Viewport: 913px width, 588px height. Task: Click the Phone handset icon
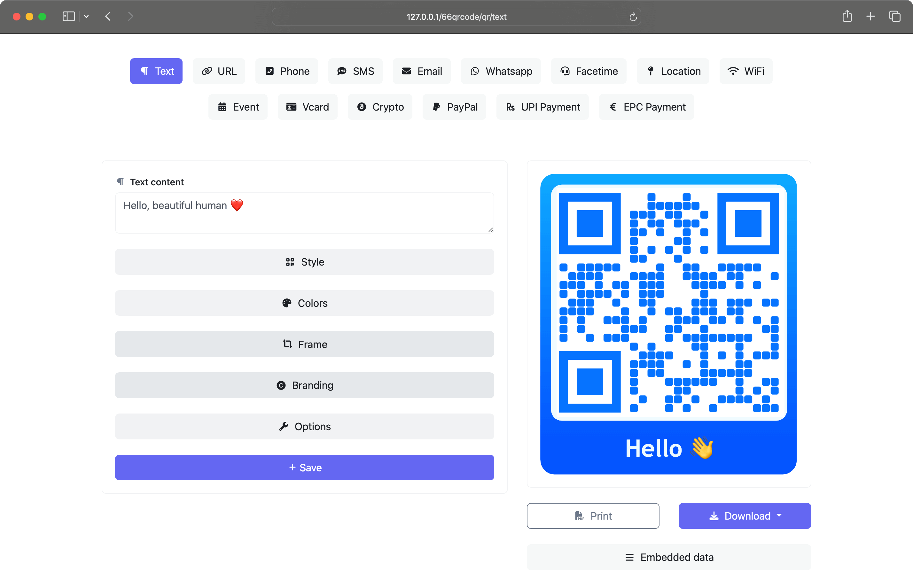pyautogui.click(x=269, y=71)
